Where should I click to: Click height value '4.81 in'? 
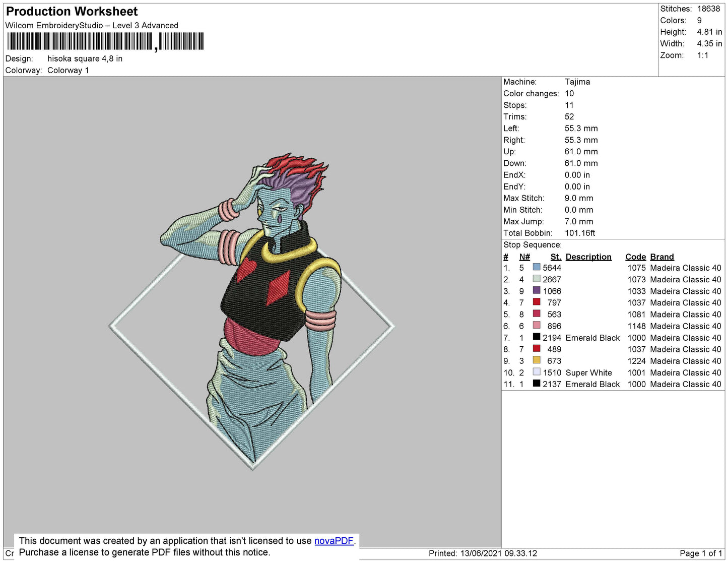point(709,32)
